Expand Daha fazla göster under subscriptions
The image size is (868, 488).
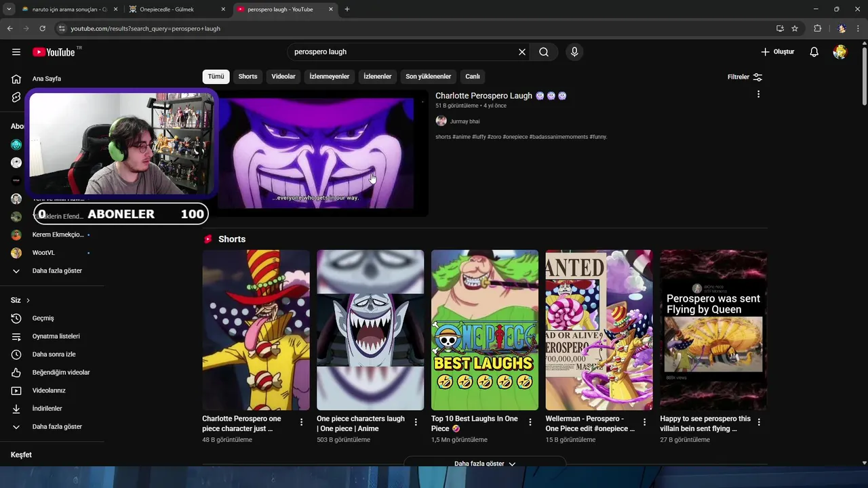point(57,271)
